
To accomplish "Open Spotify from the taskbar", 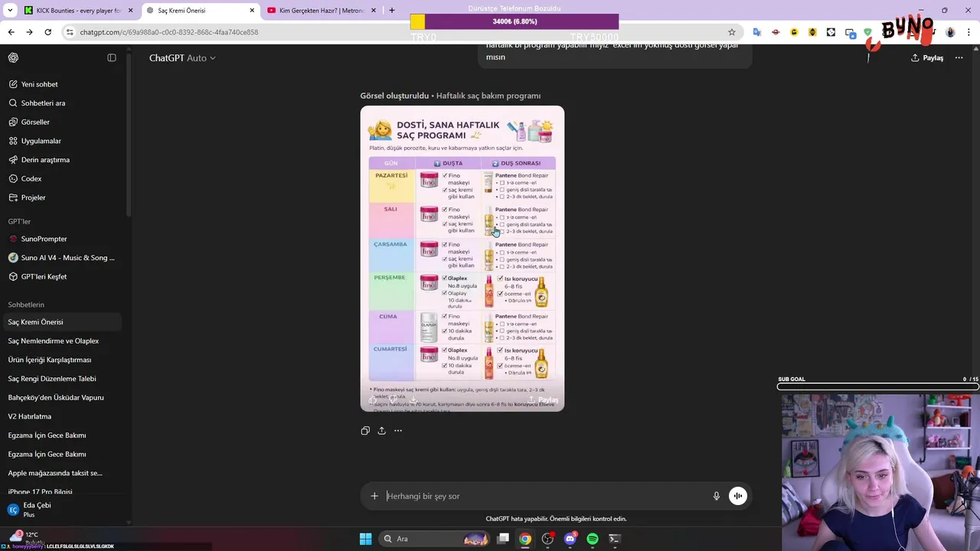I will [x=593, y=539].
